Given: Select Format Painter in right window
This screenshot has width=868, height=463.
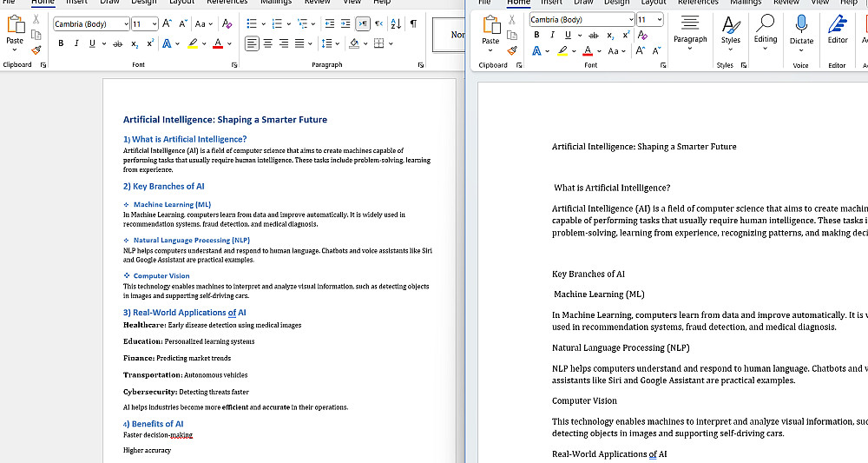Looking at the screenshot, I should click(512, 51).
